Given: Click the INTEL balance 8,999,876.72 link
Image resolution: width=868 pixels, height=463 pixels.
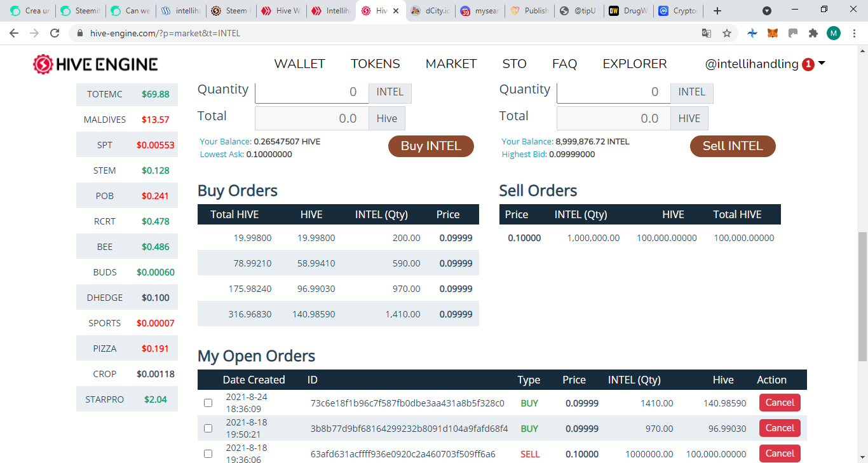Looking at the screenshot, I should pyautogui.click(x=592, y=142).
